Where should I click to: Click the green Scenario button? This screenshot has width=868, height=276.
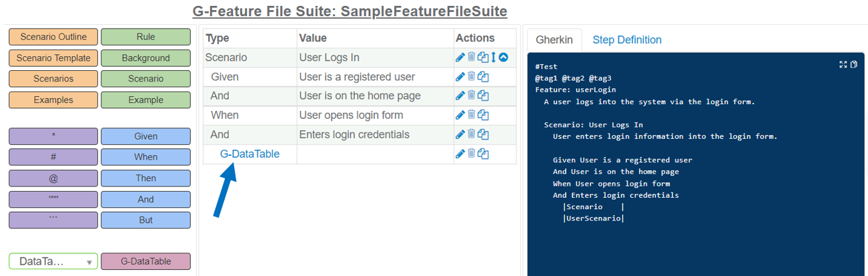pyautogui.click(x=145, y=78)
